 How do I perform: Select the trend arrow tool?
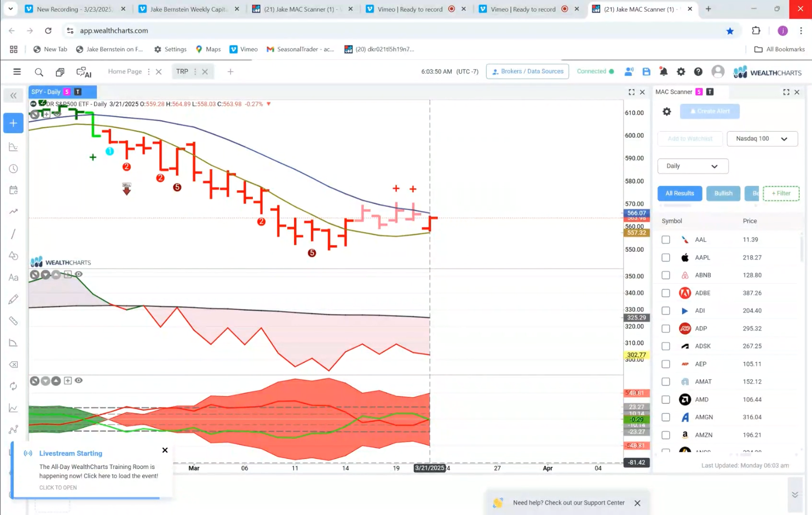pyautogui.click(x=13, y=212)
